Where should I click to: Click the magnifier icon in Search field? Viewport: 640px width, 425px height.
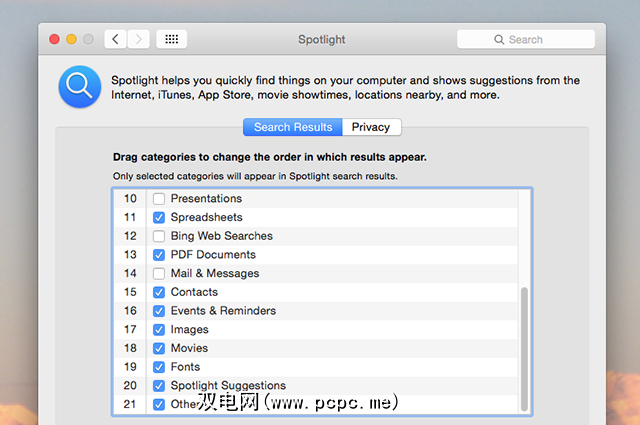[x=499, y=40]
